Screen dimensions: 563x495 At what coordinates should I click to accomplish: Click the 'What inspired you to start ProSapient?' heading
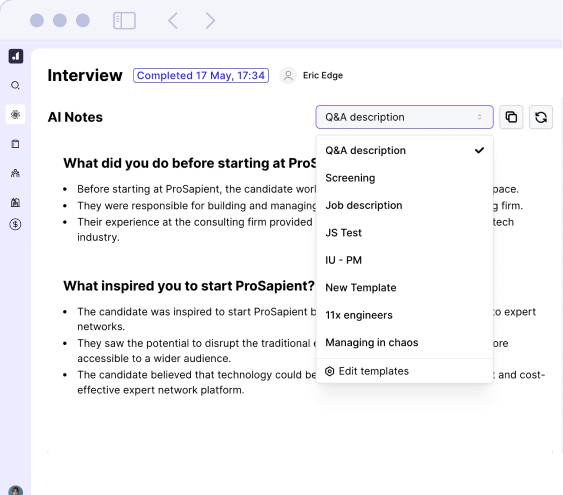[x=189, y=286]
